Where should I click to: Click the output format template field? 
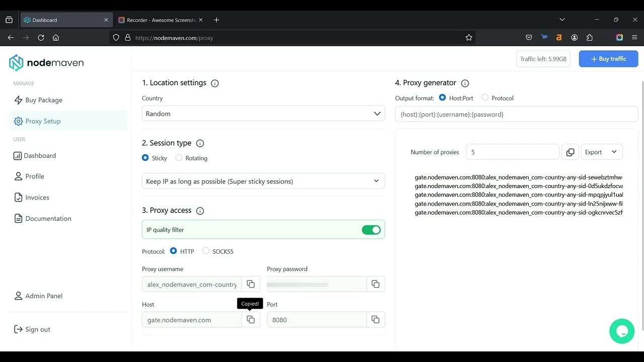point(516,114)
